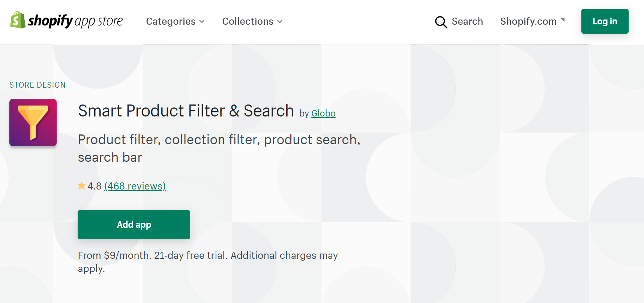Click the 'app store' wordmark text
This screenshot has height=303, width=644.
tap(99, 21)
